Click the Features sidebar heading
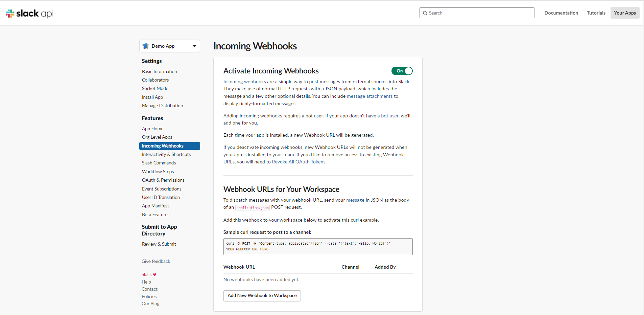 coord(152,118)
